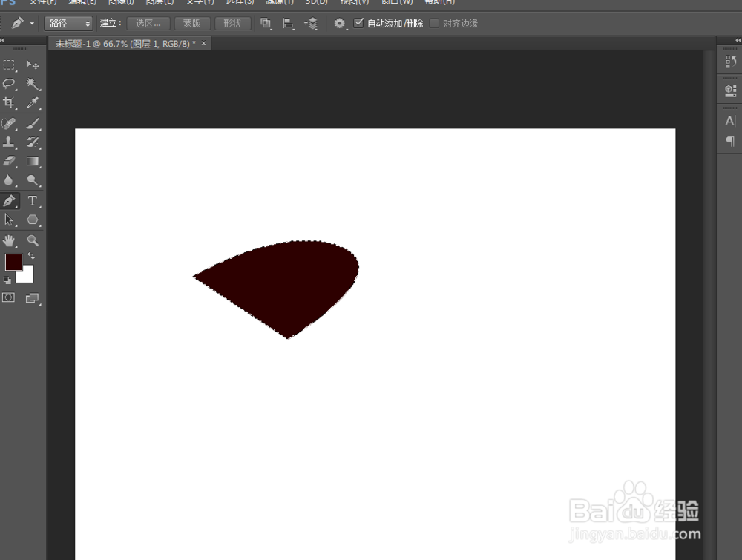742x560 pixels.
Task: Select the Eraser tool
Action: tap(9, 161)
